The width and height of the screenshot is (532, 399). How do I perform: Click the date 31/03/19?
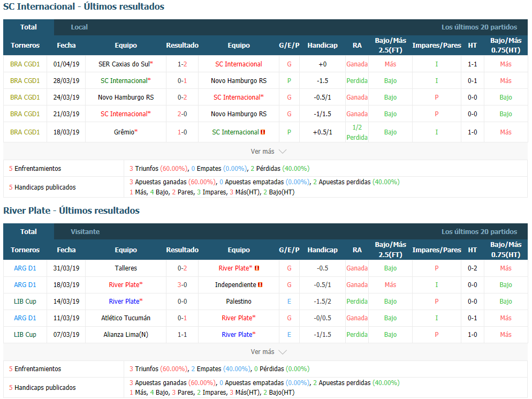(66, 268)
